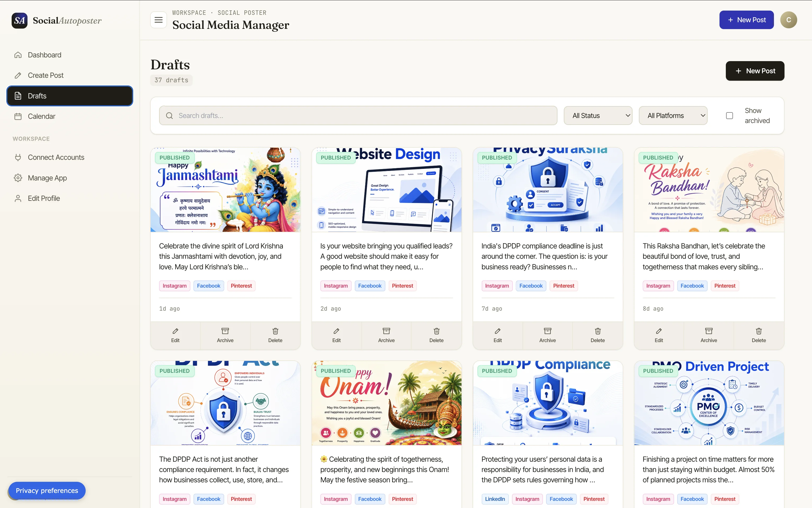The width and height of the screenshot is (812, 508).
Task: Enable the Show archived checkbox
Action: click(730, 116)
